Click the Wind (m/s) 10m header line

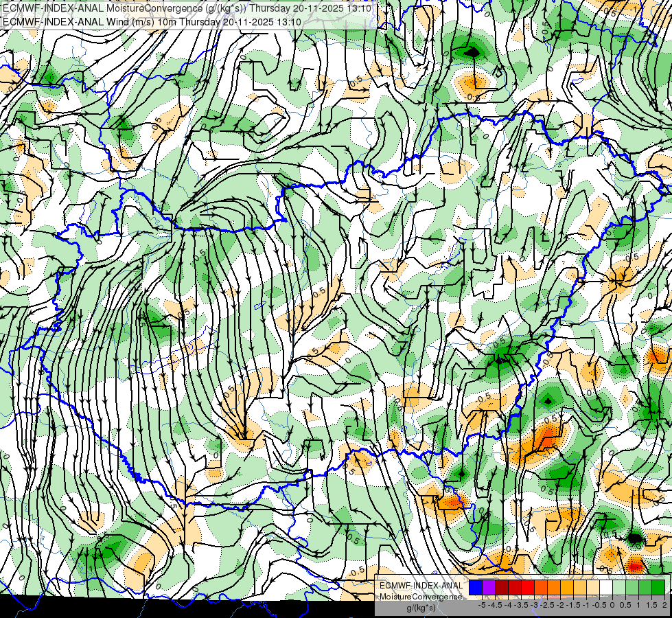[x=152, y=21]
